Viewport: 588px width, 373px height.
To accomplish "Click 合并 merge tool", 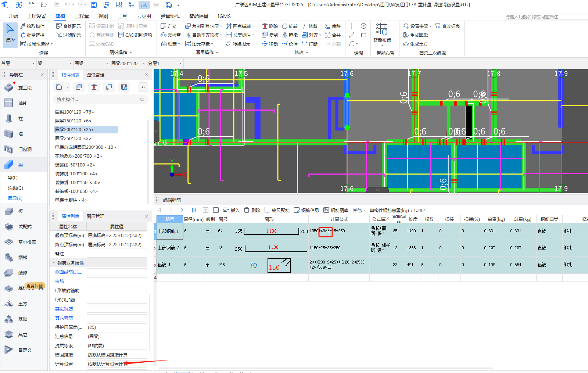I will [333, 35].
